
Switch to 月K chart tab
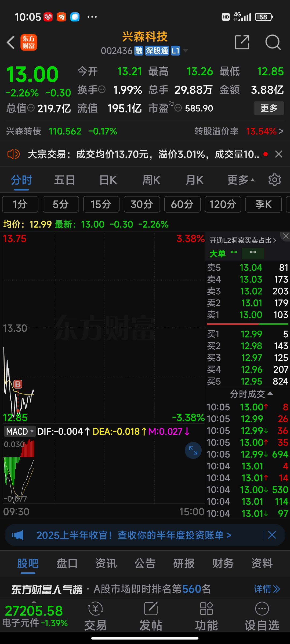pos(195,180)
